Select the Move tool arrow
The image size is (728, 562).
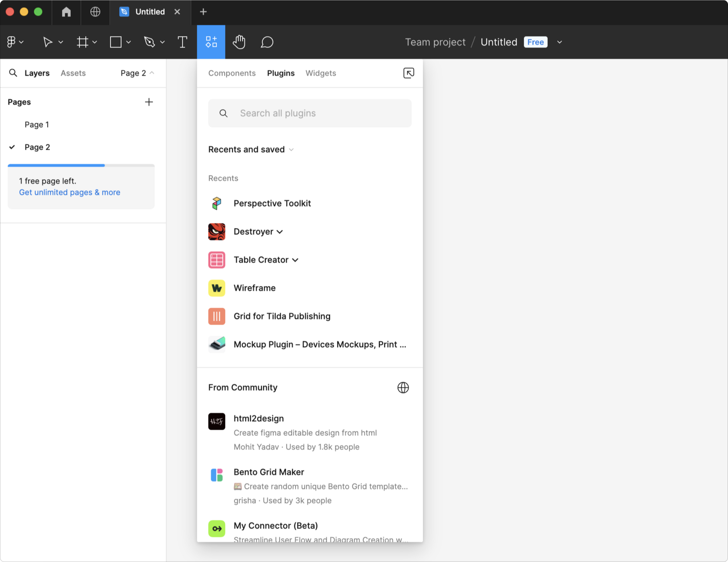[x=48, y=42]
